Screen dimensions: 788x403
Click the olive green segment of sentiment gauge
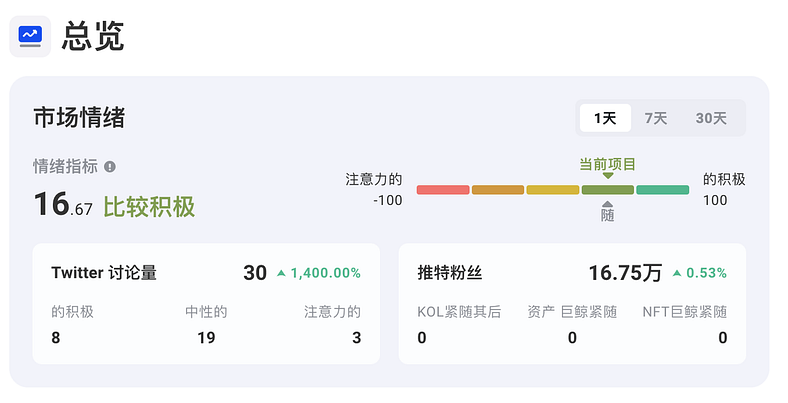point(608,190)
